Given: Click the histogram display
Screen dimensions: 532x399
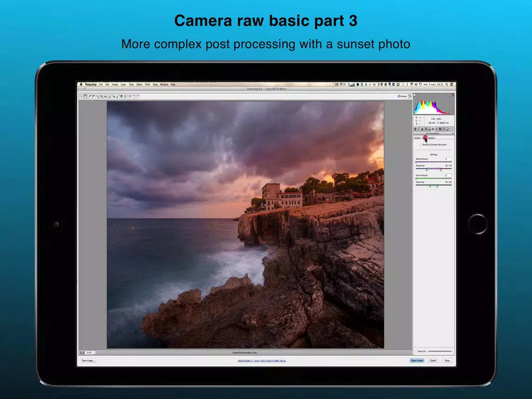Looking at the screenshot, I should click(434, 103).
